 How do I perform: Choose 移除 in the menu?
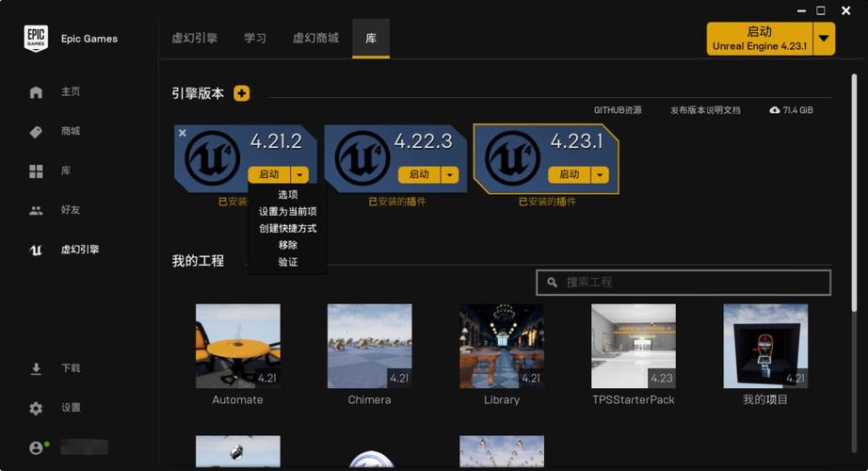pos(288,245)
